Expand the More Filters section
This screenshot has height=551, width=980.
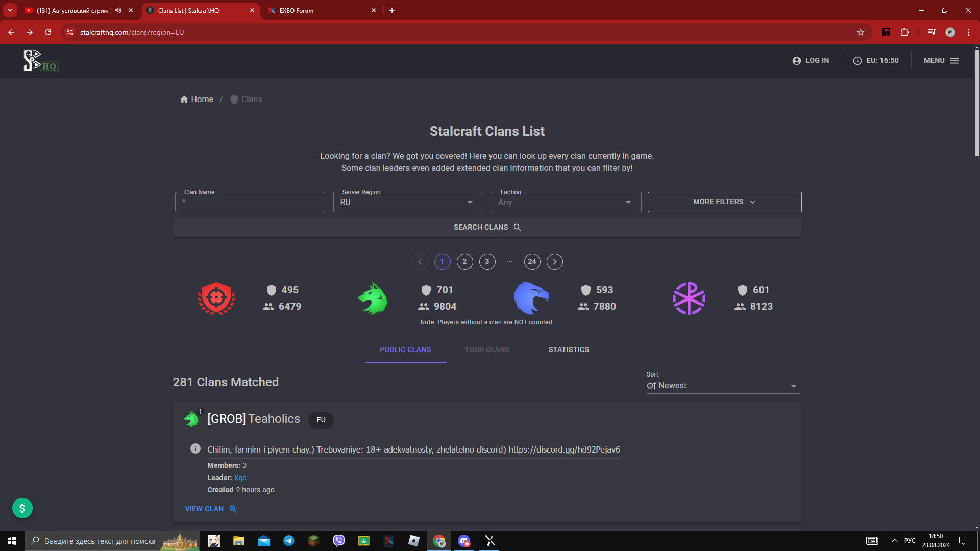tap(724, 202)
